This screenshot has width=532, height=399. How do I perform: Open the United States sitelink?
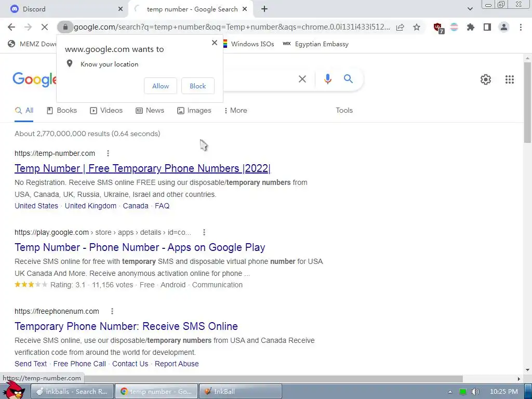pos(36,206)
